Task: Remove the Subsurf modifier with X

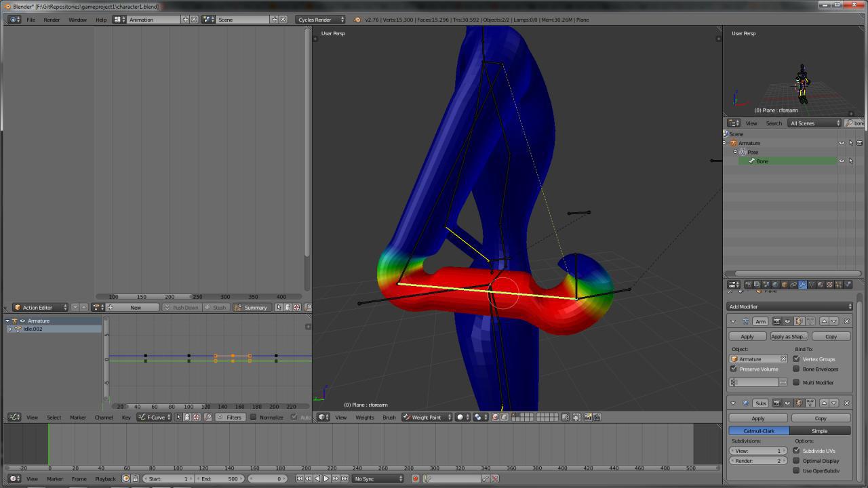Action: coord(846,403)
